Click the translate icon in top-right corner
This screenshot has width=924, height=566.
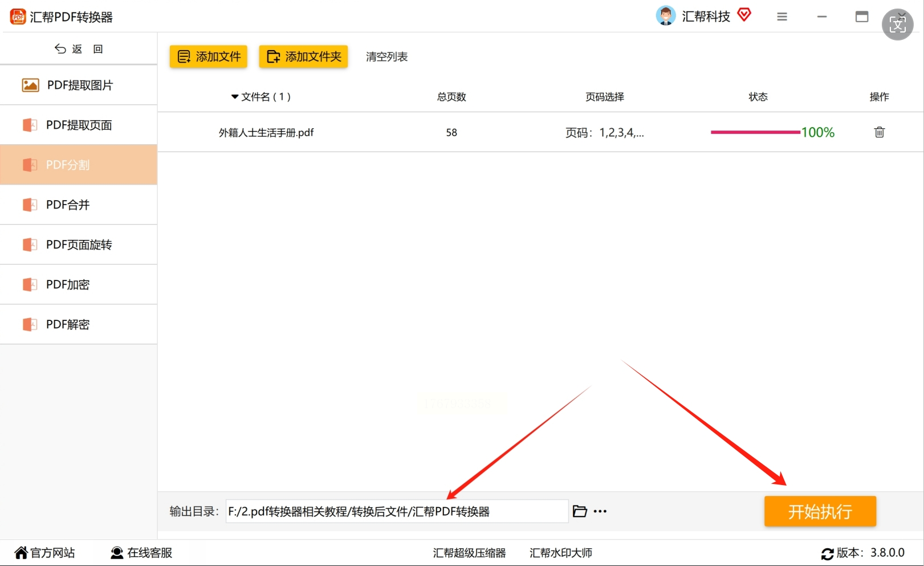click(898, 25)
